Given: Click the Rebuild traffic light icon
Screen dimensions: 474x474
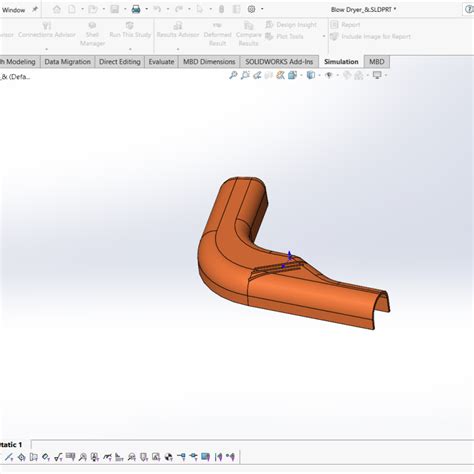Looking at the screenshot, I should click(x=221, y=9).
